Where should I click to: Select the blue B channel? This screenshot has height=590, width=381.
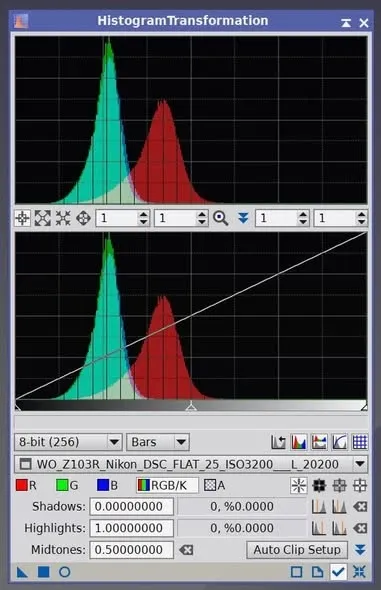point(108,485)
